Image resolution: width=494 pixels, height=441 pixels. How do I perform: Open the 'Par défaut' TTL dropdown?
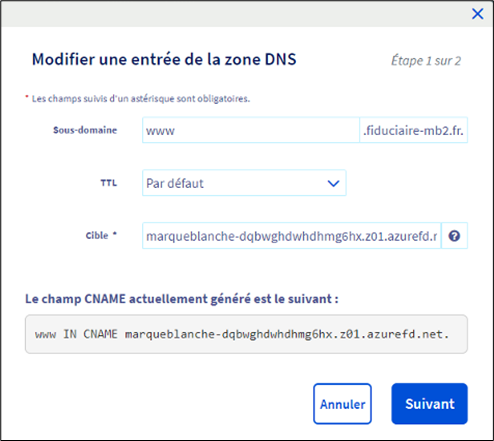click(x=244, y=183)
